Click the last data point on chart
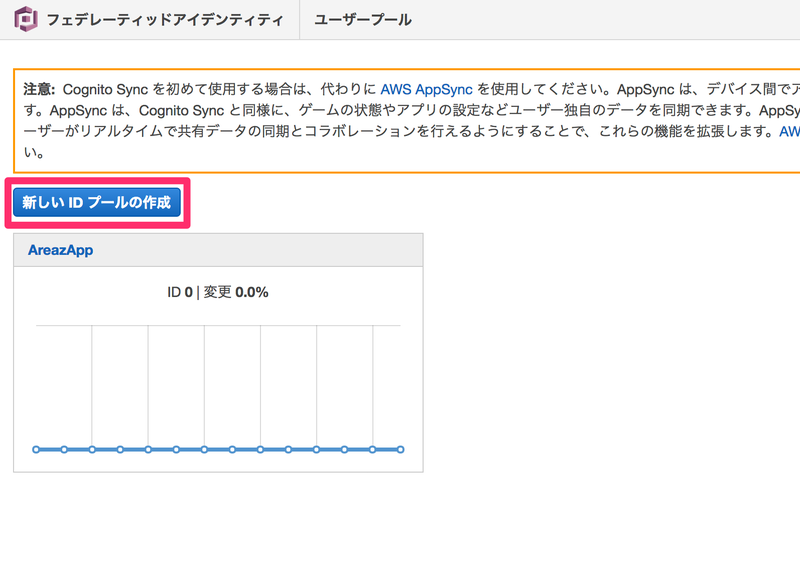800x582 pixels. click(401, 449)
